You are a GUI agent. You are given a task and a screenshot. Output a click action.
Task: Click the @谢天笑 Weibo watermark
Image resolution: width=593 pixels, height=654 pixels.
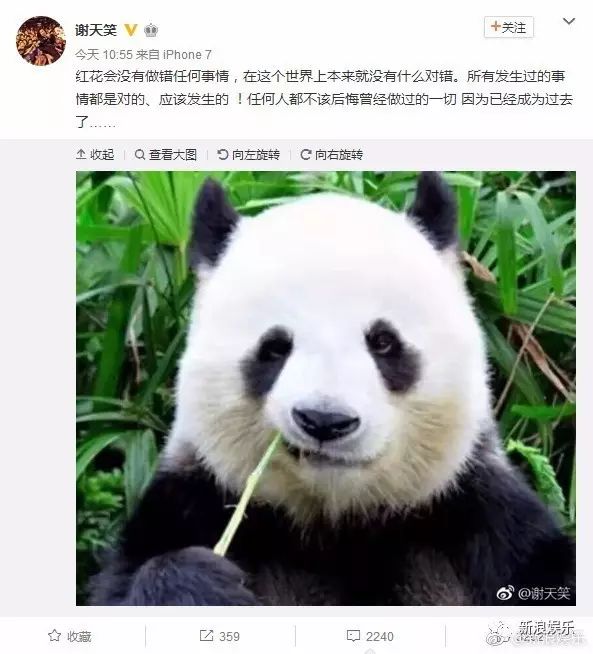point(533,593)
